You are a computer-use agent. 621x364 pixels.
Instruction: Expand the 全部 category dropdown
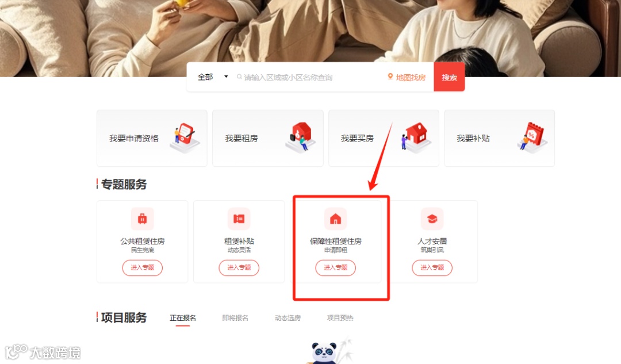(x=213, y=77)
